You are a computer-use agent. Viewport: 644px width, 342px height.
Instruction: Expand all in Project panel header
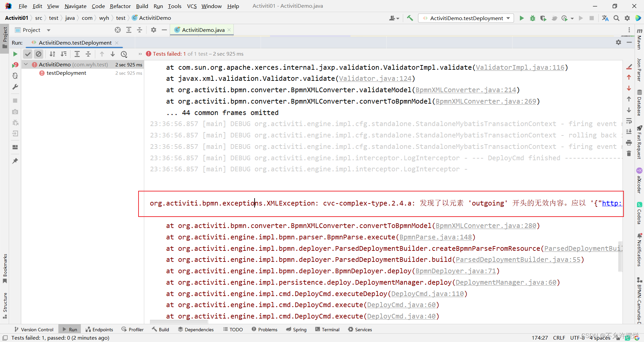click(x=129, y=30)
